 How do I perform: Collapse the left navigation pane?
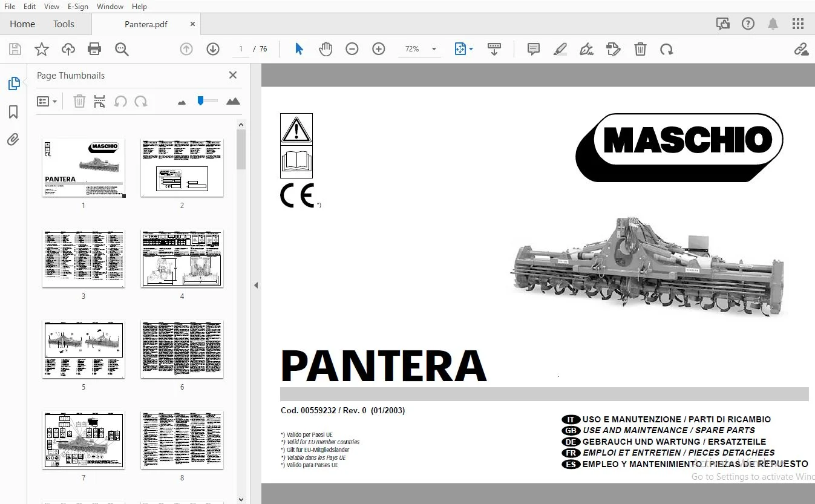pos(256,285)
